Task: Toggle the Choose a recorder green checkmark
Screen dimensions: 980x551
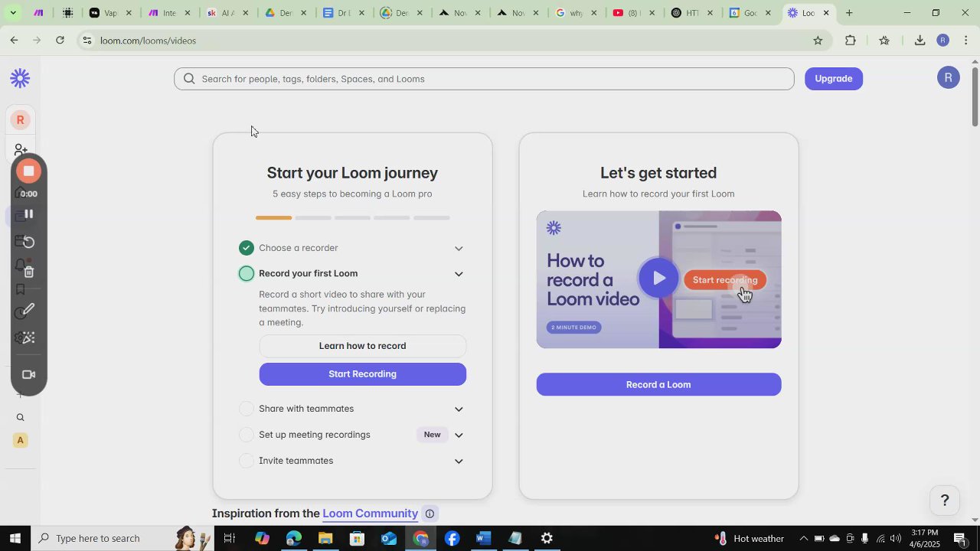Action: click(246, 248)
